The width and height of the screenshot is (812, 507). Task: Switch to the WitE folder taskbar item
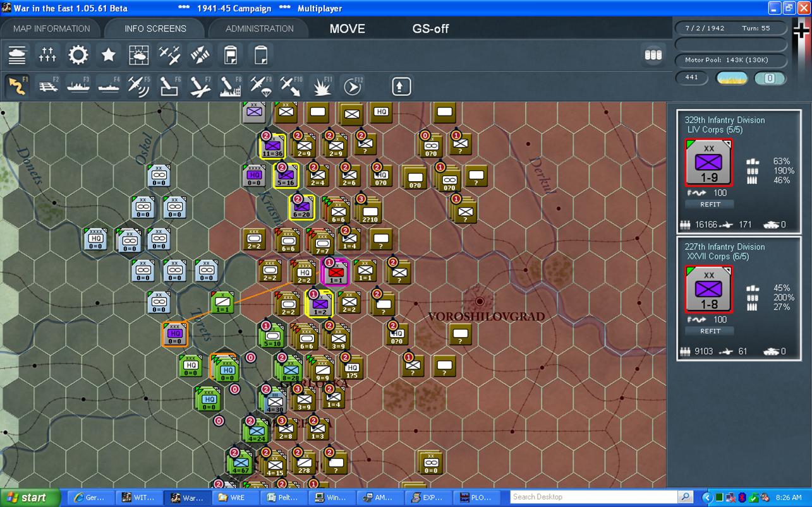(x=237, y=498)
